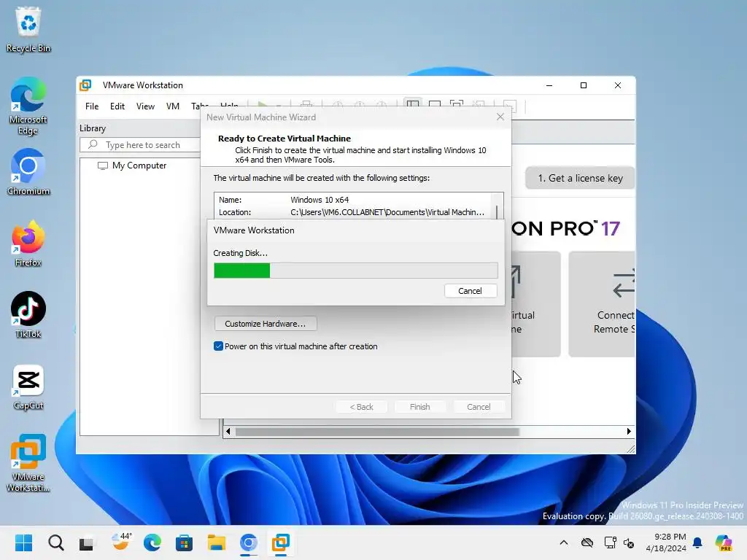Click the 9:28 PM clock

click(670, 537)
